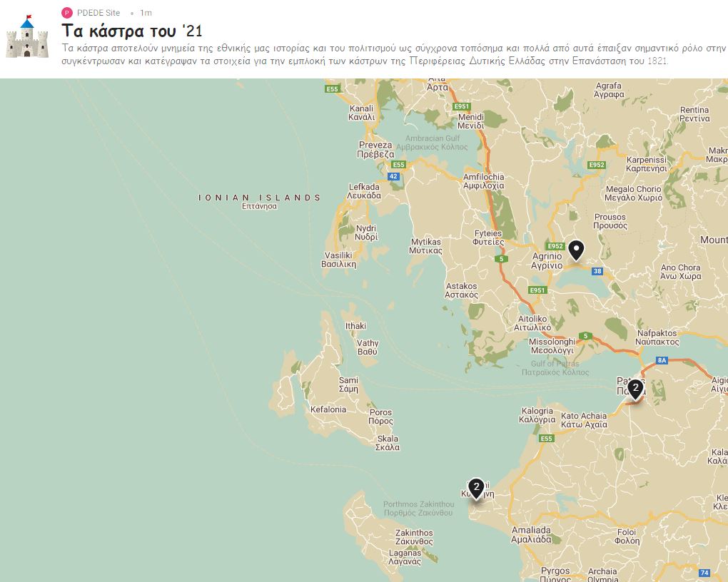
Task: Click the Ionian Islands region label
Action: click(259, 198)
